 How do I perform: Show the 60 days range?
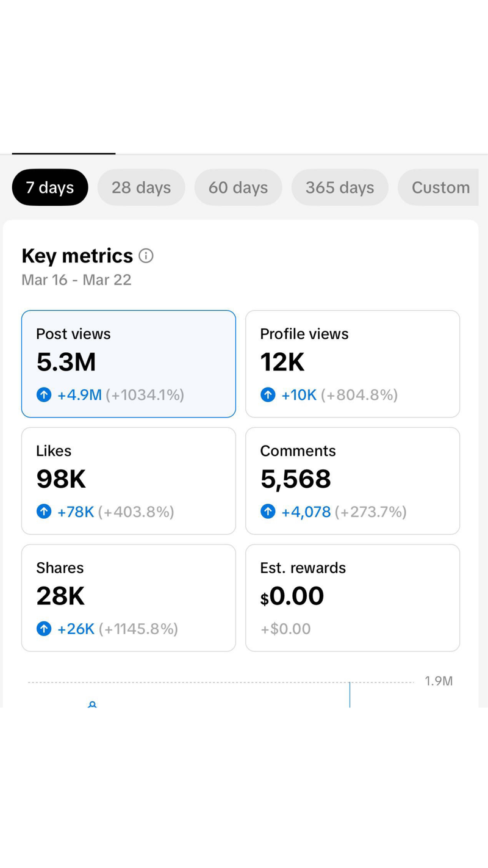tap(238, 187)
